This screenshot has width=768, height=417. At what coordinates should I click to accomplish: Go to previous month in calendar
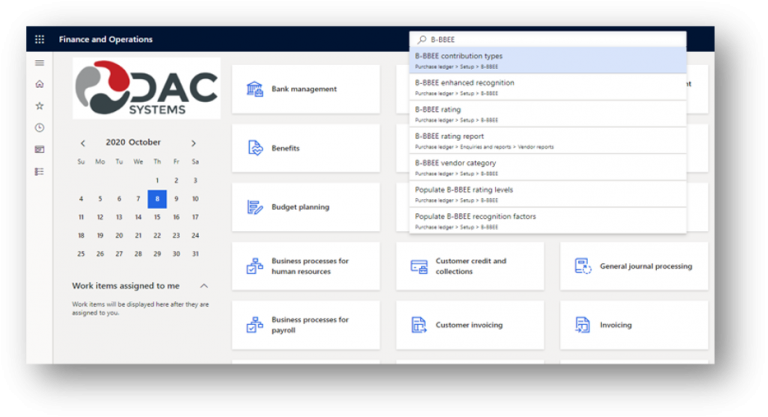pos(82,143)
